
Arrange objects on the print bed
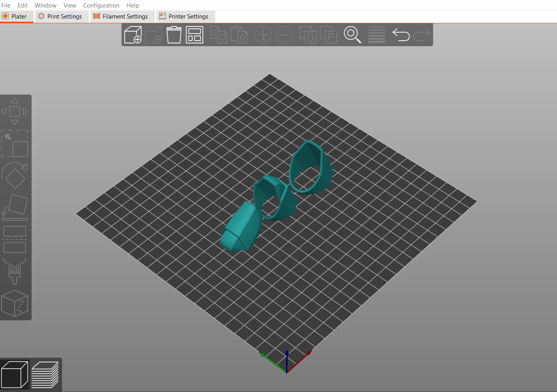tap(194, 35)
